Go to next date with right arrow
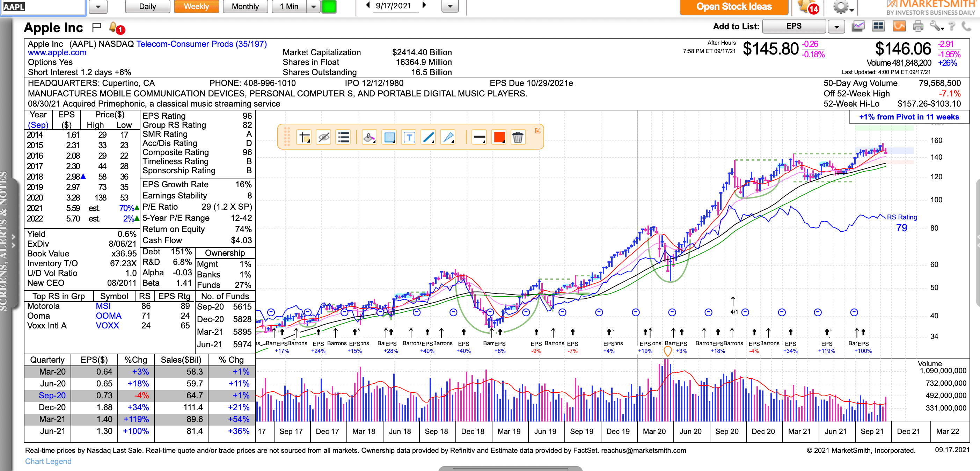This screenshot has height=471, width=980. [424, 5]
